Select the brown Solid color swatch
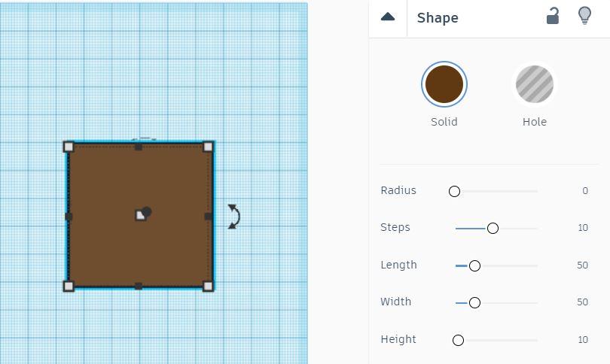This screenshot has width=610, height=364. 444,84
